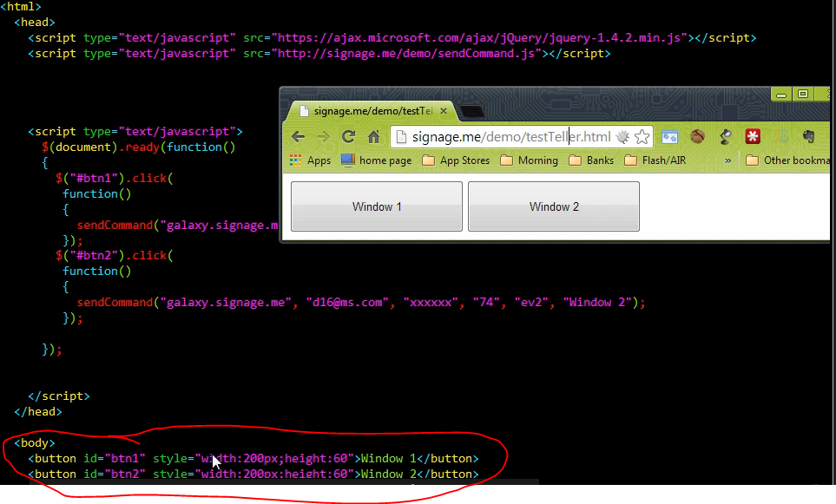Reload the signage.me page
Screen dimensions: 836x504
[349, 137]
